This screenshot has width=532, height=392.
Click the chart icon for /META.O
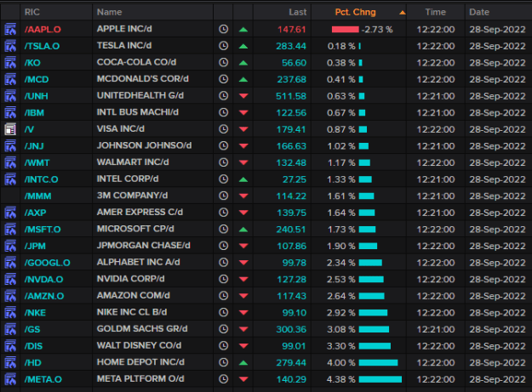[10, 379]
